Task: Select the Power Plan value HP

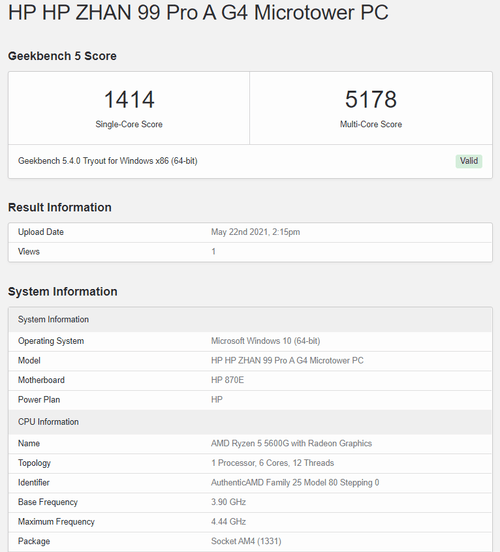Action: 217,400
